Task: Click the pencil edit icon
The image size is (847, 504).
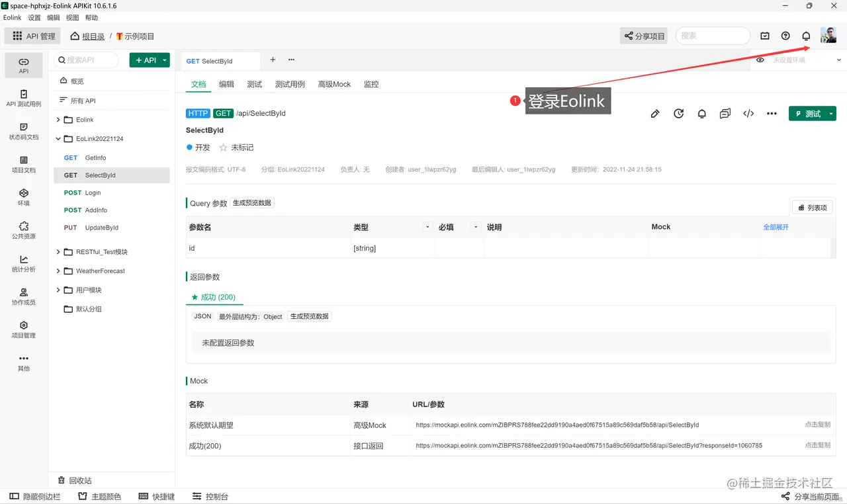Action: coord(655,114)
